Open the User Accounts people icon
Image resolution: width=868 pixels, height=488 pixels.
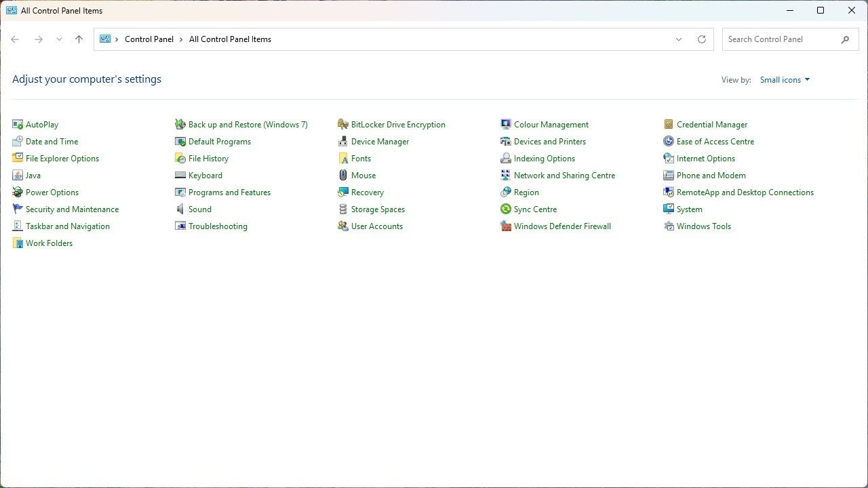click(343, 226)
